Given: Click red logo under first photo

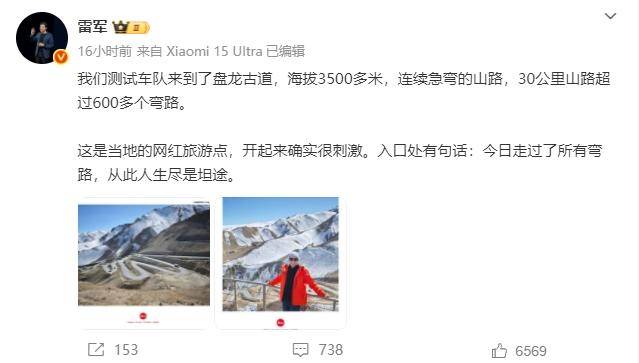Looking at the screenshot, I should point(143,316).
